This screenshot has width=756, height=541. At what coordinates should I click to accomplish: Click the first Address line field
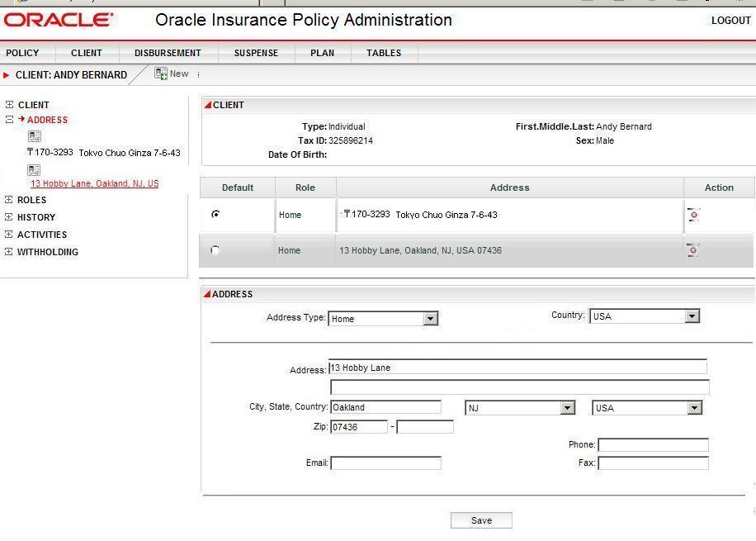point(517,368)
